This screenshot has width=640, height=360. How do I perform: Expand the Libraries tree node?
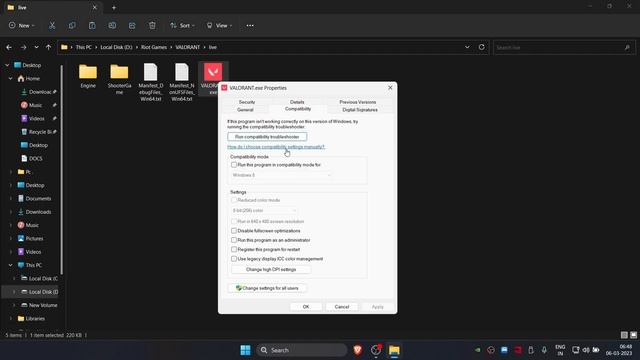[11, 319]
